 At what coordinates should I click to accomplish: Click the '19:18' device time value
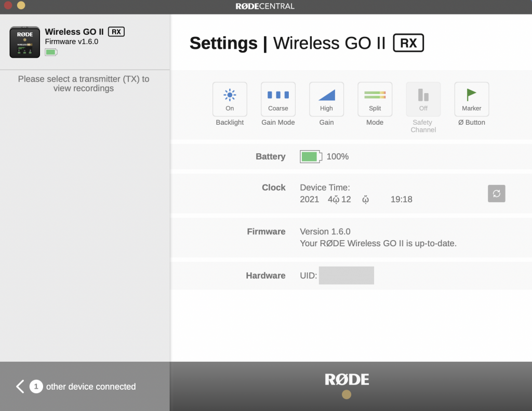(402, 199)
